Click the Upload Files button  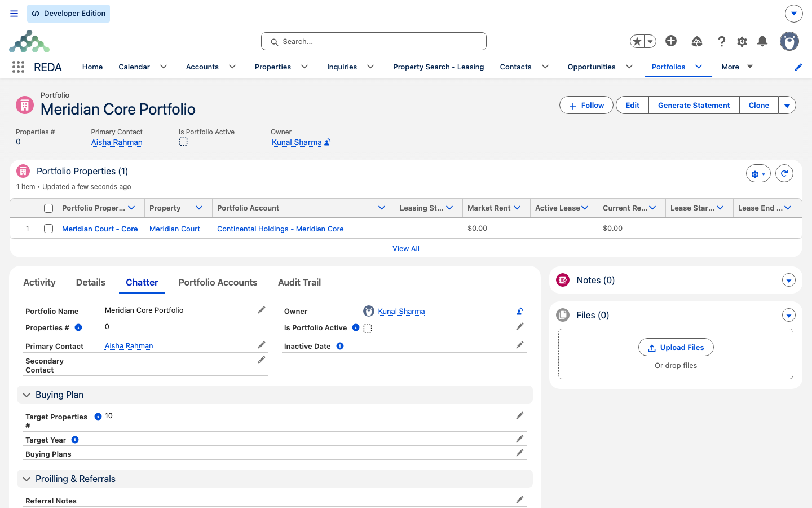click(x=676, y=347)
